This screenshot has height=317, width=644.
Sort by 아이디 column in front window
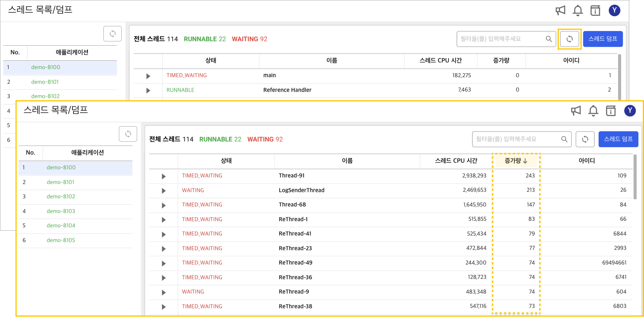click(x=587, y=161)
